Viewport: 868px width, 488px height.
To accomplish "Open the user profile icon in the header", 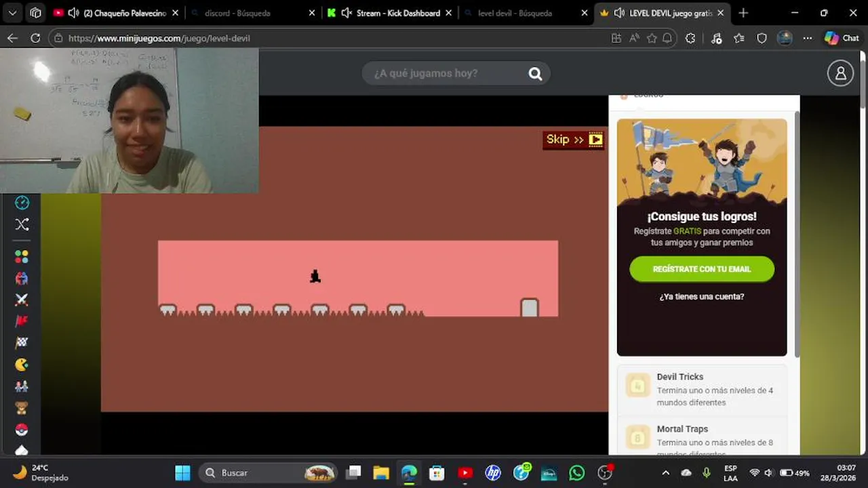I will coord(840,73).
